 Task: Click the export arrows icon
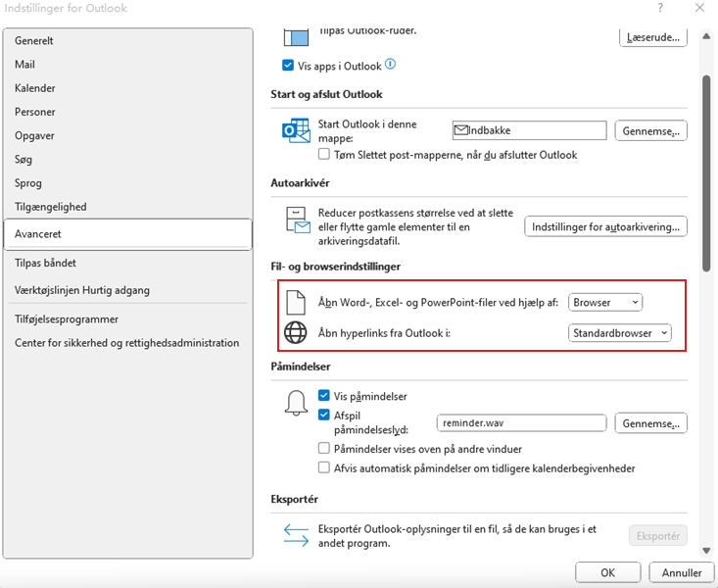(x=296, y=535)
